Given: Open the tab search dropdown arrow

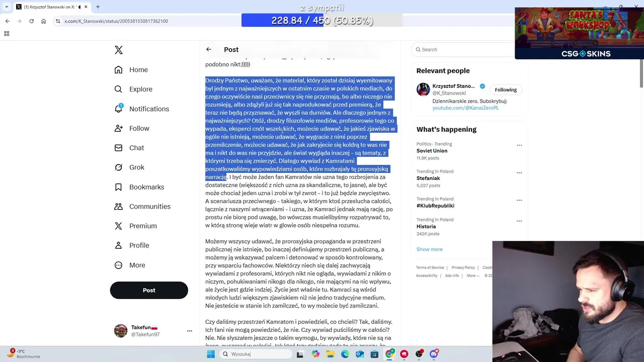Looking at the screenshot, I should point(7,7).
